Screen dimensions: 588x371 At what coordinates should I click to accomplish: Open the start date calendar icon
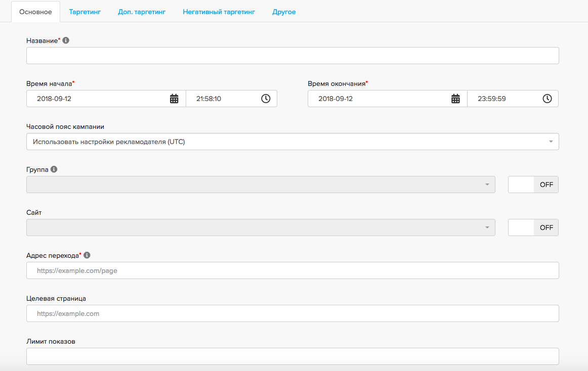tap(174, 99)
